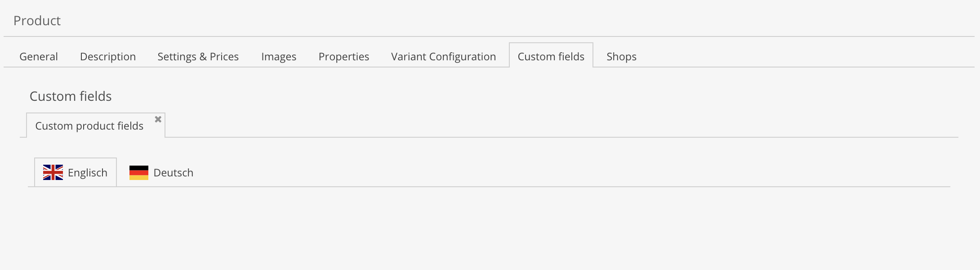Switch to the Deutsch language tab label
Viewport: 980px width, 270px height.
click(173, 173)
